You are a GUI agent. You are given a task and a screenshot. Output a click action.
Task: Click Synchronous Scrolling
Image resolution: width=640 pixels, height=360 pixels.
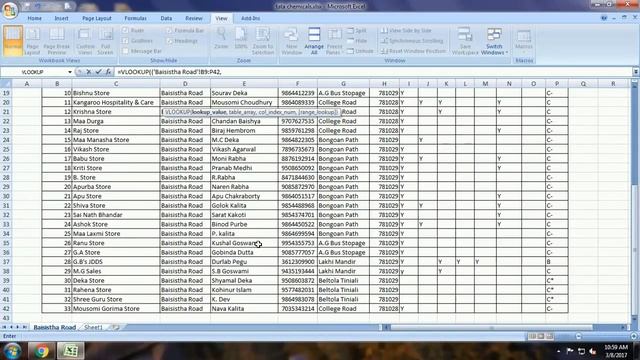(x=412, y=41)
